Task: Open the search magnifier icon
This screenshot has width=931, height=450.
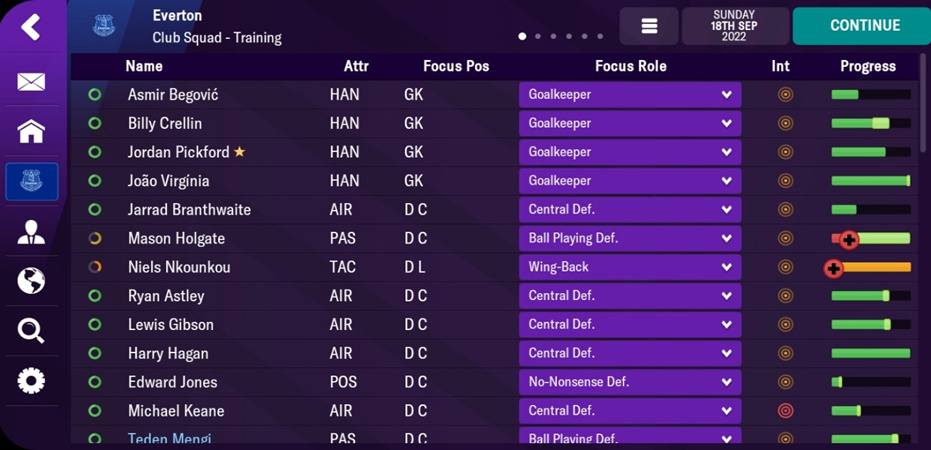Action: (x=31, y=331)
